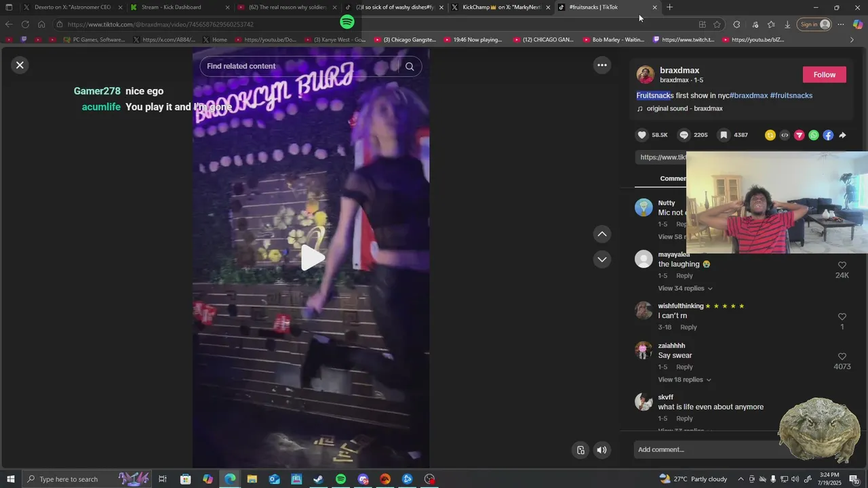Image resolution: width=868 pixels, height=488 pixels.
Task: Click browser home button
Action: click(x=41, y=24)
